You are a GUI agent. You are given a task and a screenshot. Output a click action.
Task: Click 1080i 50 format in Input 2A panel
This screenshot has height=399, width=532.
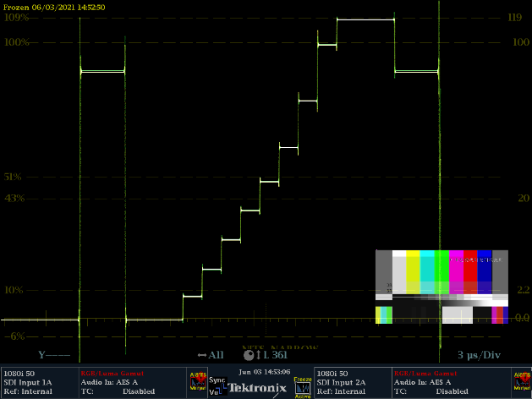pos(332,374)
